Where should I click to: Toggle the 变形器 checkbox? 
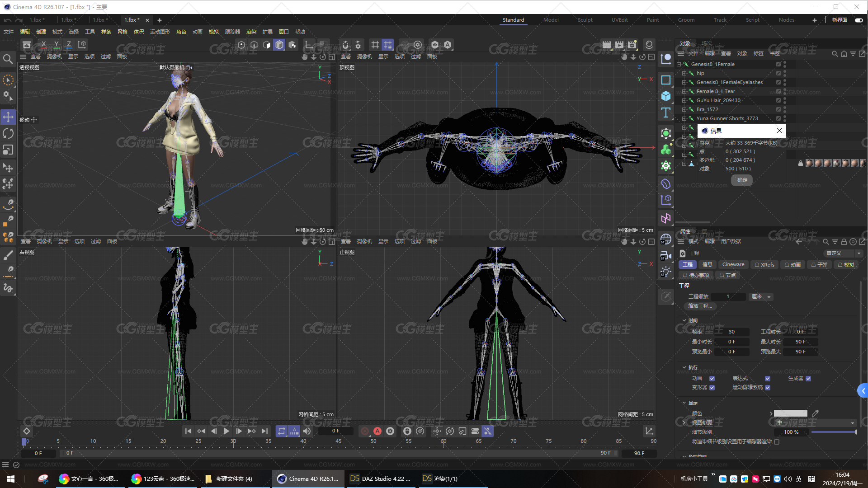tap(712, 388)
